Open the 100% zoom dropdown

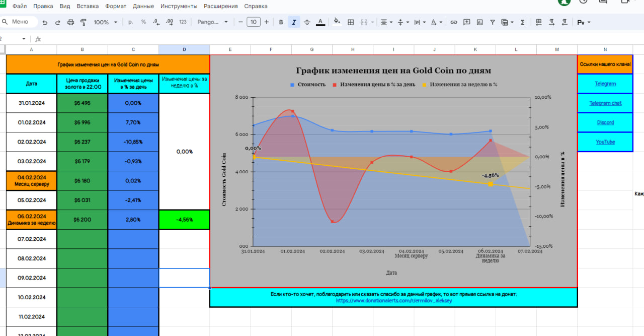point(105,22)
